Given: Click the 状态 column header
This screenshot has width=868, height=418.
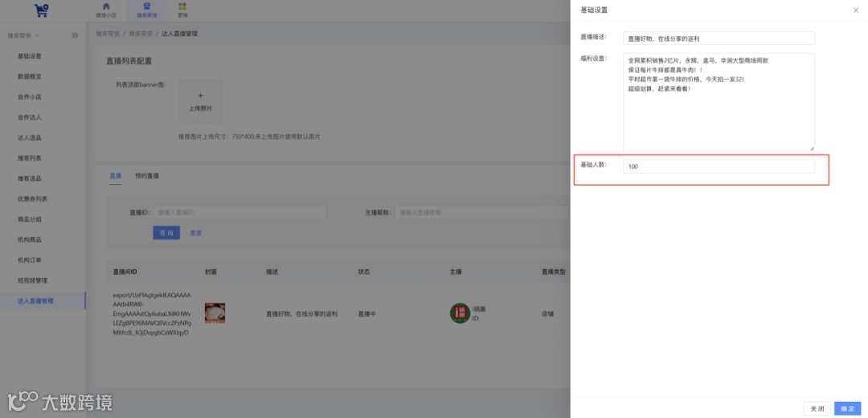Looking at the screenshot, I should 364,273.
